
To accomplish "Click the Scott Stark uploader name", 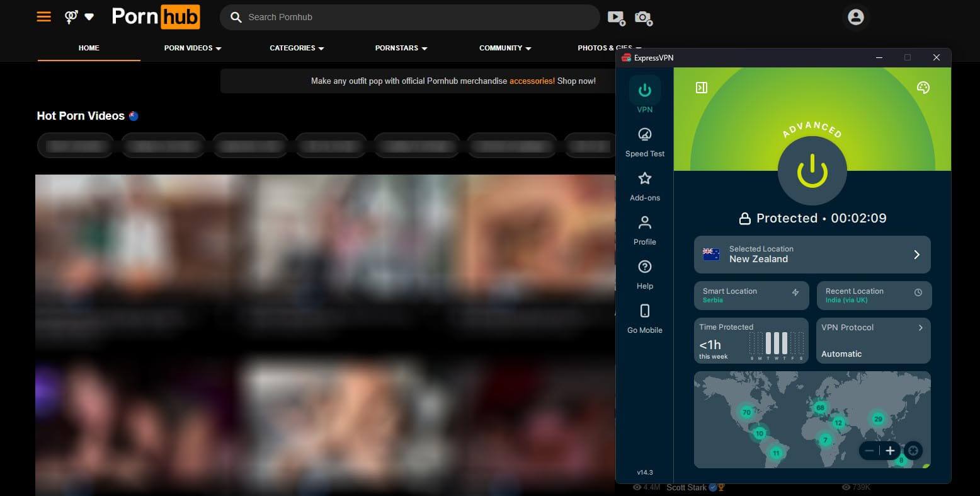I will click(687, 488).
